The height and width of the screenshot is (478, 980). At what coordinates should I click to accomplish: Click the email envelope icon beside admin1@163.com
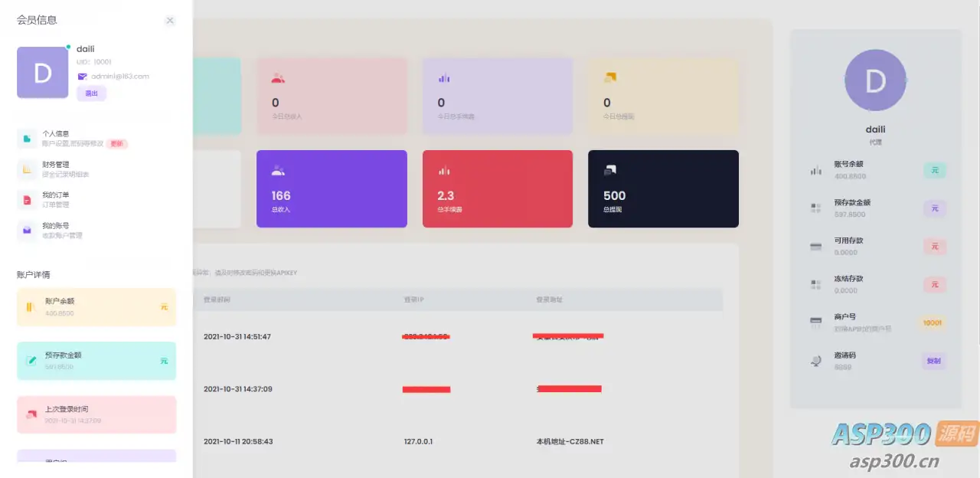pyautogui.click(x=83, y=76)
